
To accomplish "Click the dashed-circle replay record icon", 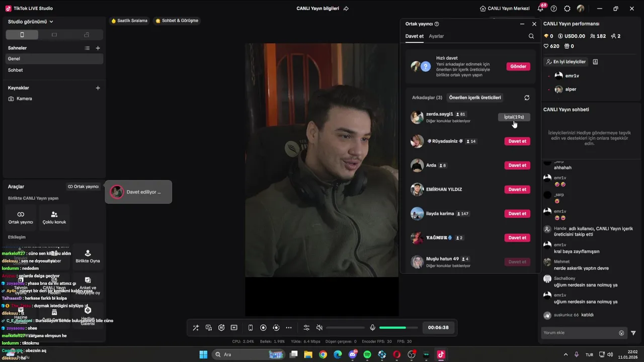I will pos(276,328).
